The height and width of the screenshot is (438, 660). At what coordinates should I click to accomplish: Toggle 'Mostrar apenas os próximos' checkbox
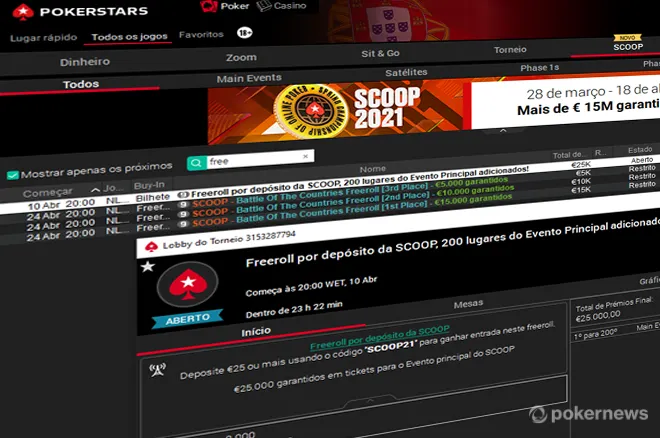point(13,175)
